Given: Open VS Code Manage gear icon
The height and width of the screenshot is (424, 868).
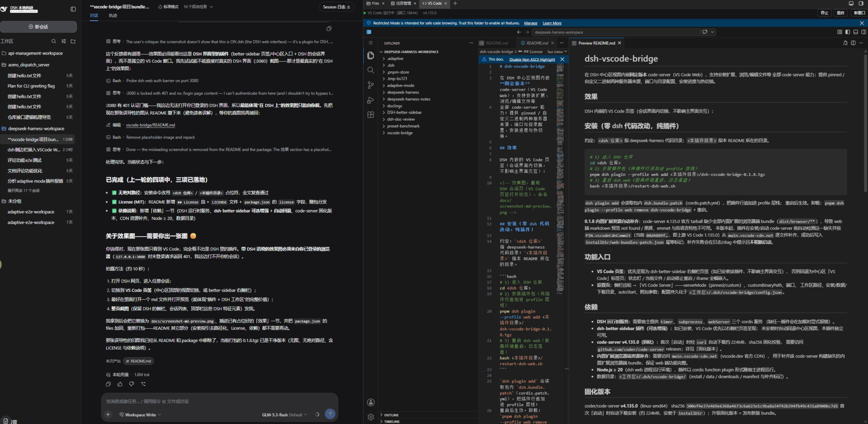Looking at the screenshot, I should 371,417.
